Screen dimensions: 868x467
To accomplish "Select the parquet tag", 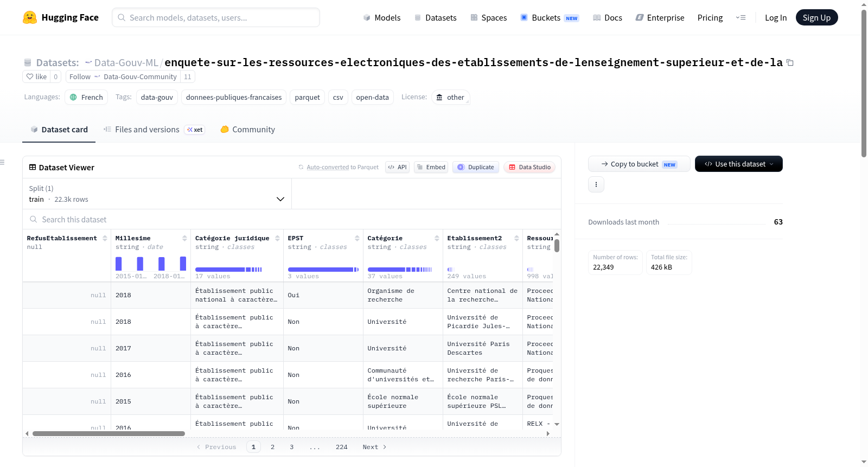I will 307,97.
